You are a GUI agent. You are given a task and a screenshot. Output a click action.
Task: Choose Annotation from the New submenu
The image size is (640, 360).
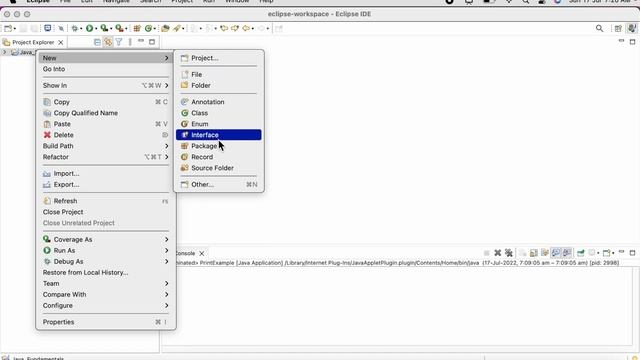coord(218,102)
